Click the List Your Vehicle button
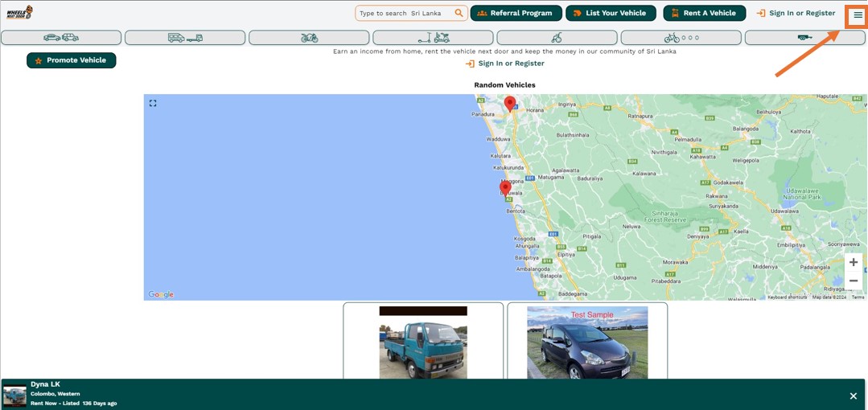The width and height of the screenshot is (868, 410). coord(610,13)
